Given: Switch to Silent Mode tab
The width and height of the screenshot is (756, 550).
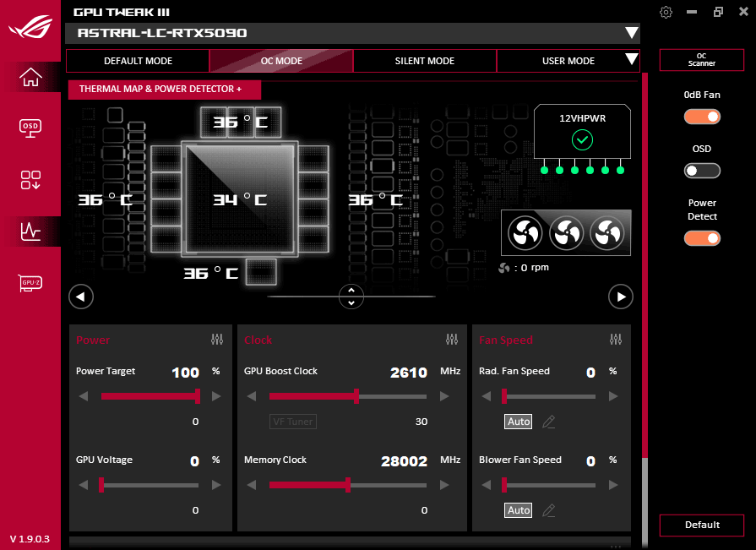Looking at the screenshot, I should click(424, 61).
